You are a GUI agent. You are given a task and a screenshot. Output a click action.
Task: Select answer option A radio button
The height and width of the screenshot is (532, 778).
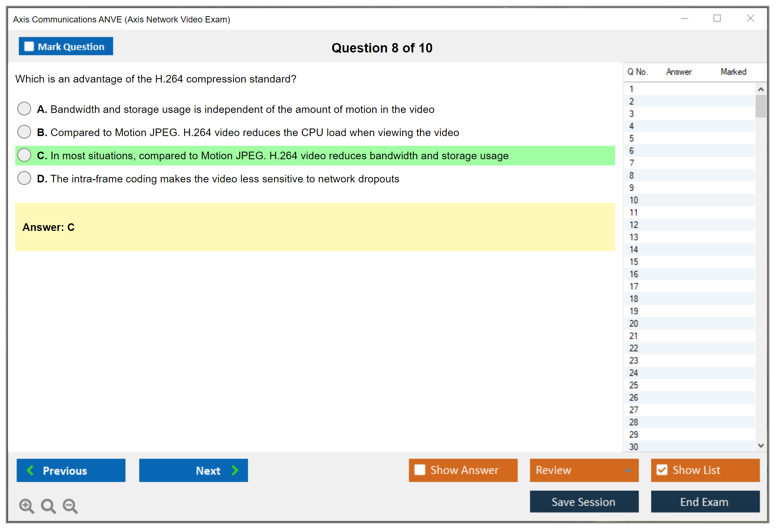point(24,109)
